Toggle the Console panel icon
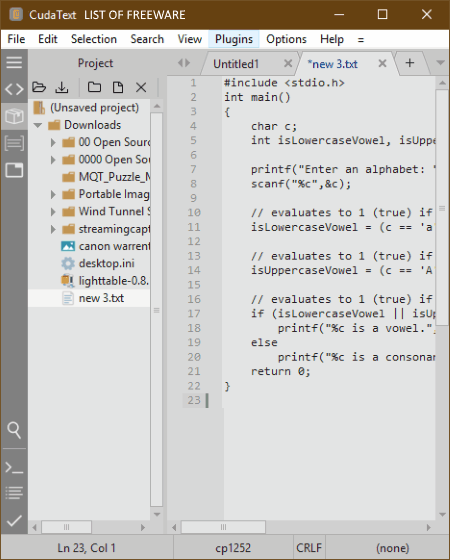450x560 pixels. (x=14, y=468)
